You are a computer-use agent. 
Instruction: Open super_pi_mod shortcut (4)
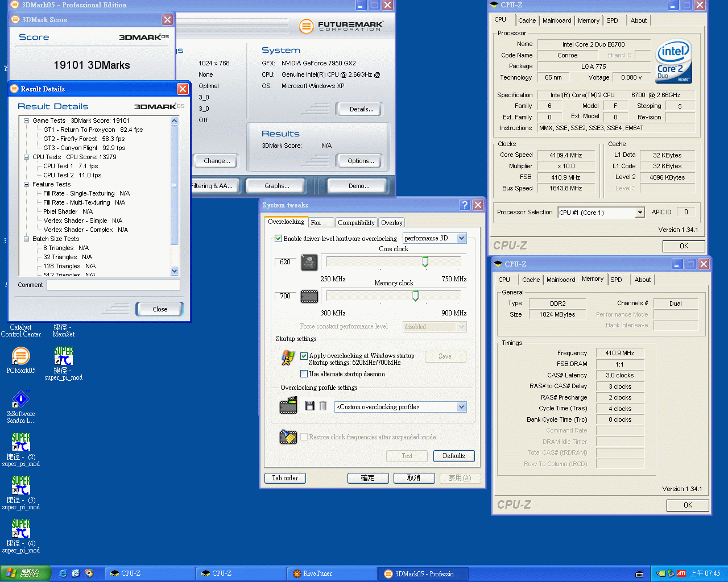pos(21,536)
